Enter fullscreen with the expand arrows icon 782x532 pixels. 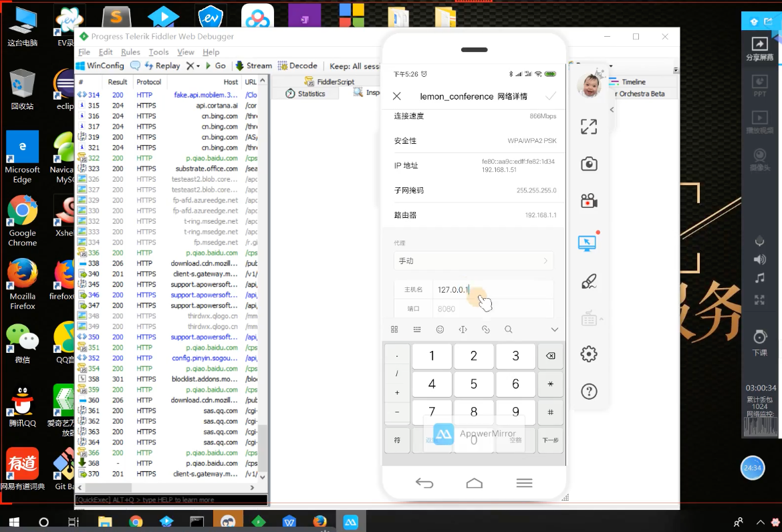(x=589, y=126)
